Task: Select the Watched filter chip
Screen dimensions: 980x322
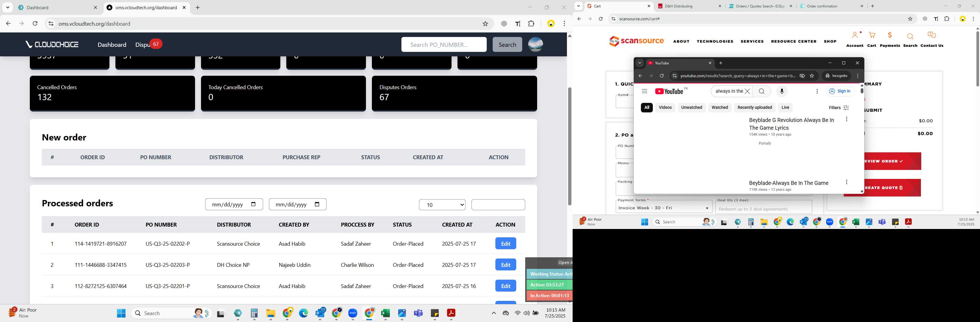Action: (719, 108)
